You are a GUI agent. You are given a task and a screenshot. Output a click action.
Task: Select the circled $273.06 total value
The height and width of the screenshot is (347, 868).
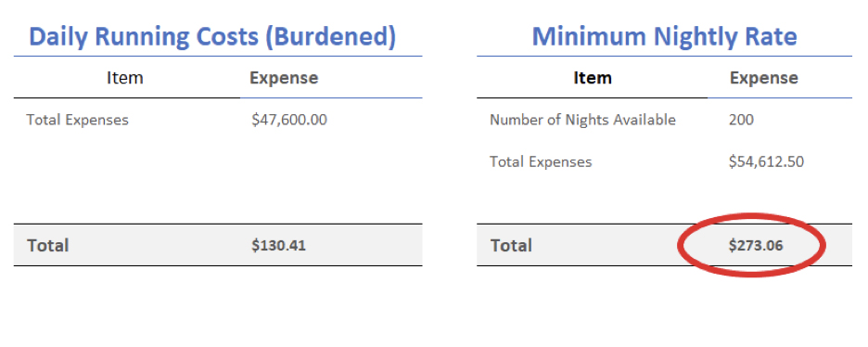click(756, 245)
